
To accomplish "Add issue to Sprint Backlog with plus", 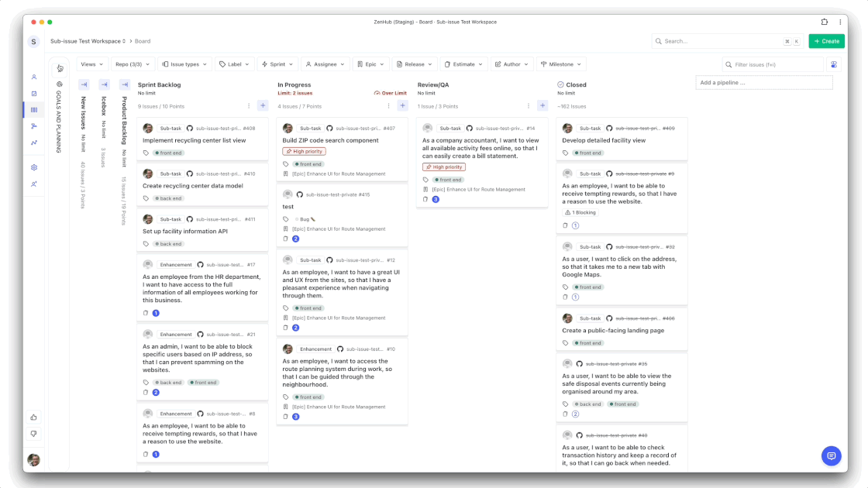I will point(263,106).
